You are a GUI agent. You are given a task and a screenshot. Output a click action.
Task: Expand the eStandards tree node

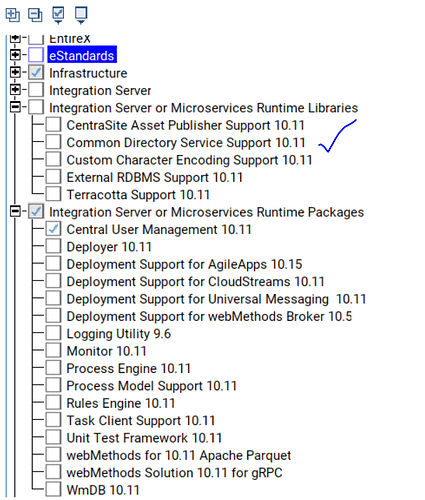click(x=15, y=55)
